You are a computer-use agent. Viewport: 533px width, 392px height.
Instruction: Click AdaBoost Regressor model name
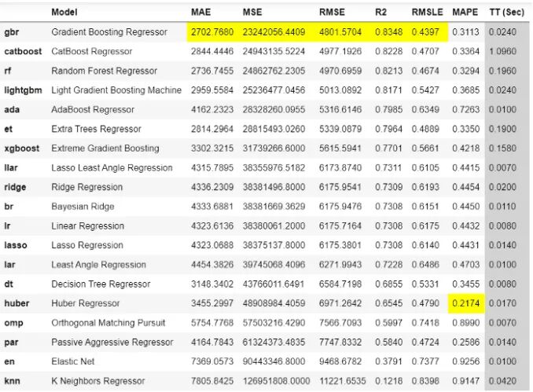point(93,110)
